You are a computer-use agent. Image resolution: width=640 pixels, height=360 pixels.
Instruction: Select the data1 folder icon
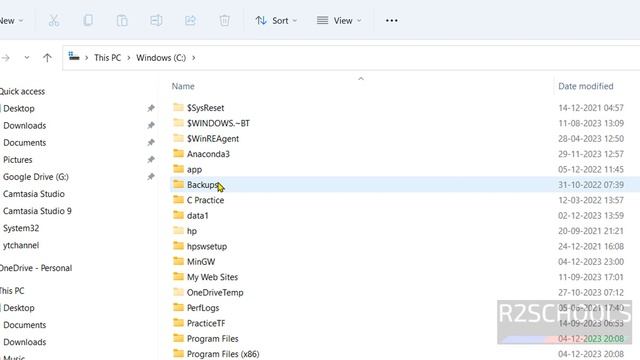[178, 215]
